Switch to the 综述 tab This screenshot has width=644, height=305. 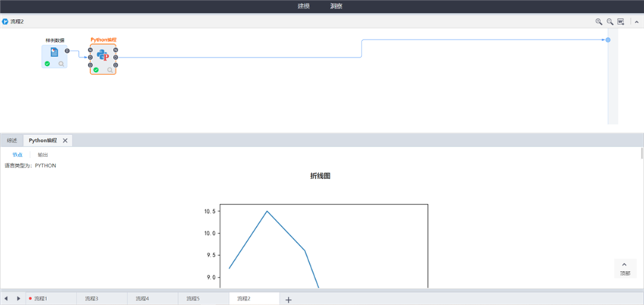tap(11, 140)
